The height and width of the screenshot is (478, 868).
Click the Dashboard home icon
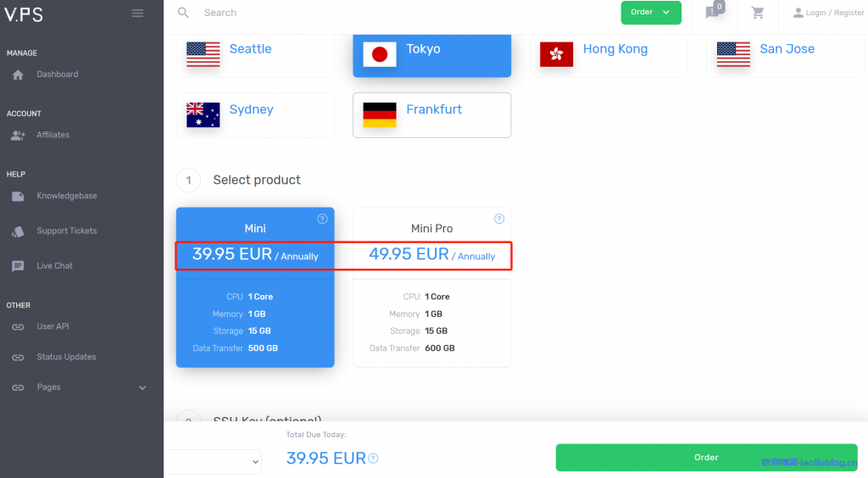(19, 75)
